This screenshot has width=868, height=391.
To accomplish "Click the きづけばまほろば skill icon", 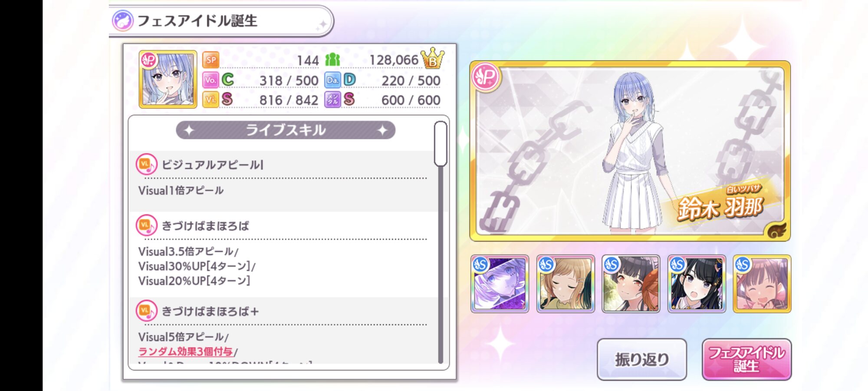I will [x=146, y=226].
